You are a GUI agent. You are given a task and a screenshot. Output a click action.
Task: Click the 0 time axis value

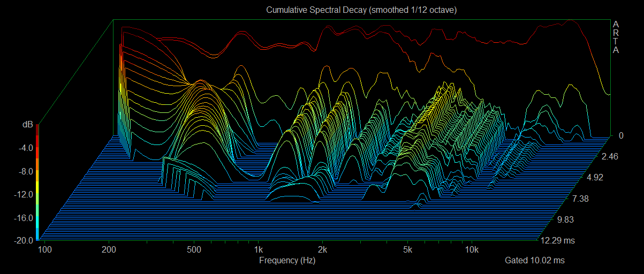621,136
